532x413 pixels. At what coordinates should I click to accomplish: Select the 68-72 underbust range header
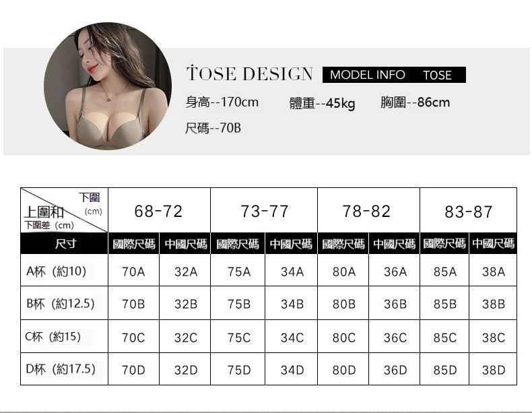click(158, 212)
